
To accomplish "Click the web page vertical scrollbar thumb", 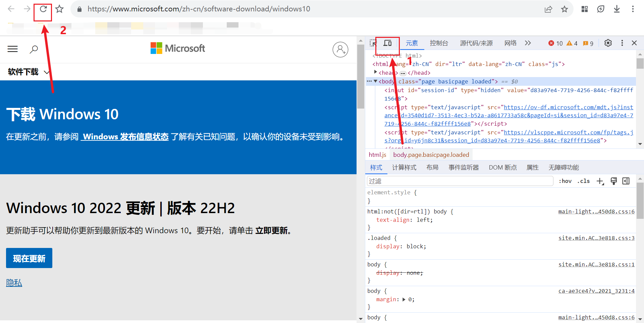I will tap(361, 77).
